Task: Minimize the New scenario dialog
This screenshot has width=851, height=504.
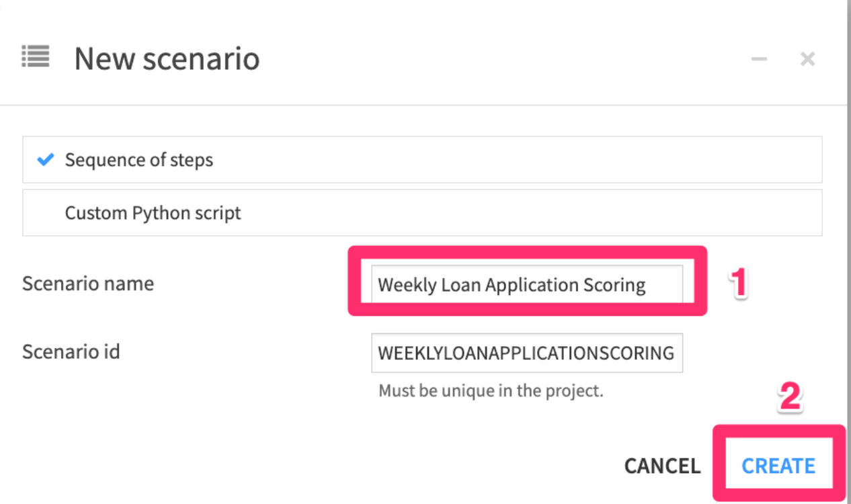Action: (759, 59)
